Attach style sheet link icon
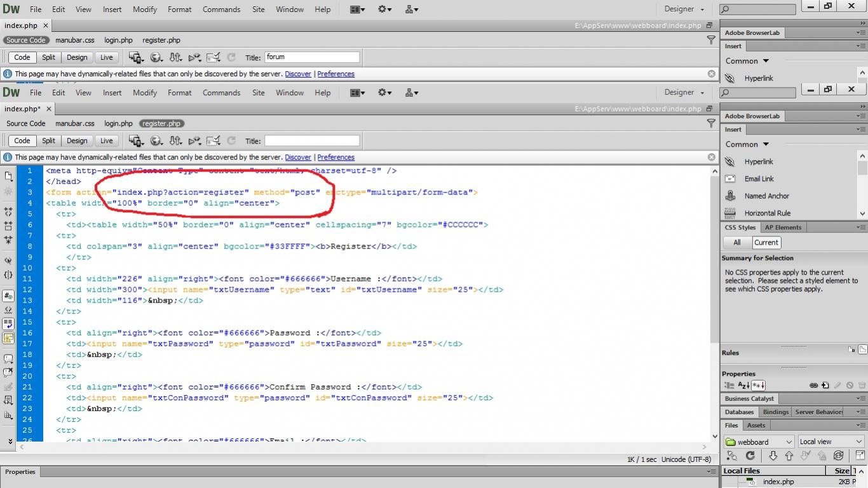Viewport: 868px width, 488px height. pyautogui.click(x=813, y=385)
